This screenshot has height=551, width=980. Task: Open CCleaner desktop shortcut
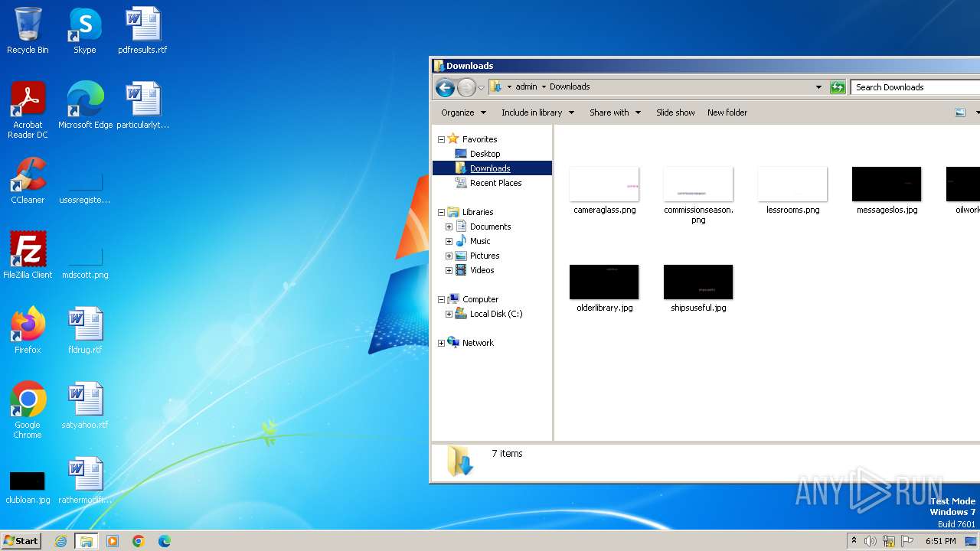click(28, 181)
